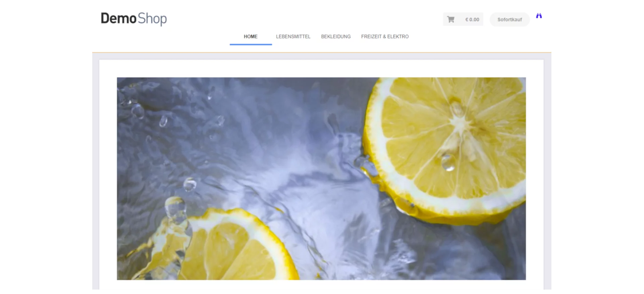Image resolution: width=644 pixels, height=294 pixels.
Task: Click the € 0.00 cart total
Action: click(x=472, y=19)
